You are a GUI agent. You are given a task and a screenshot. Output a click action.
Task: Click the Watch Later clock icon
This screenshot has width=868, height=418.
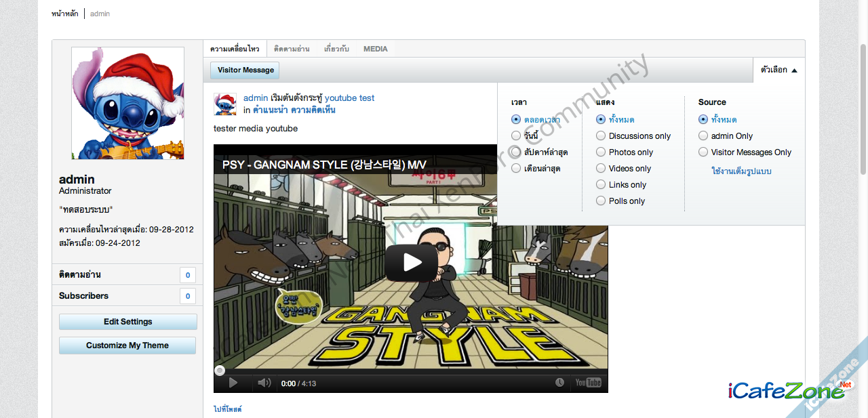559,383
